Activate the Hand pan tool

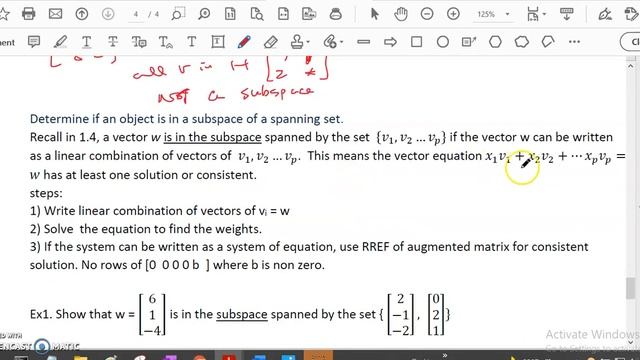tap(401, 14)
